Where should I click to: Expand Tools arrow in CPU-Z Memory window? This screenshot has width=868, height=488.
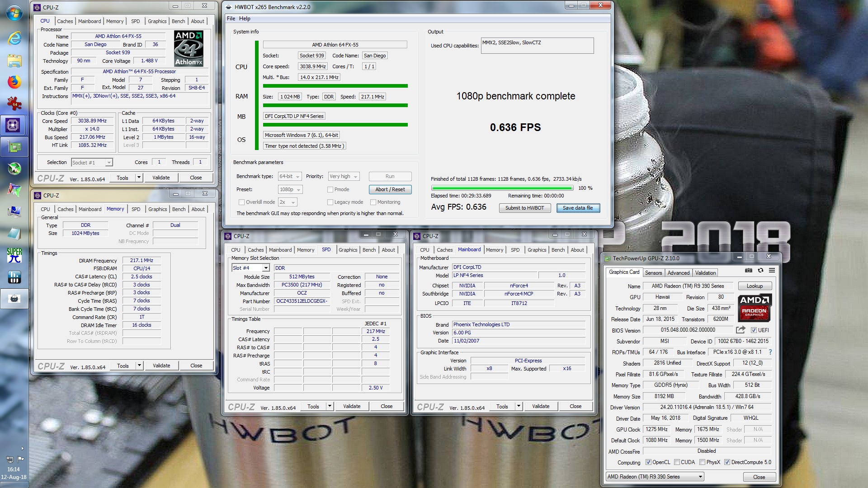coord(140,366)
